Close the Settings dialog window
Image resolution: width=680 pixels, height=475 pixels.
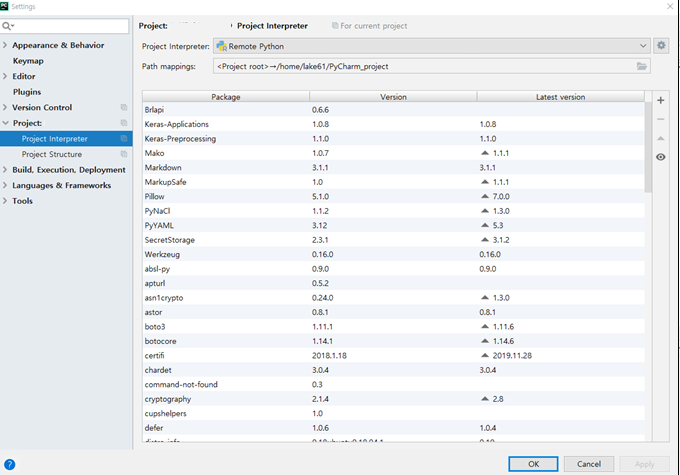click(x=670, y=6)
